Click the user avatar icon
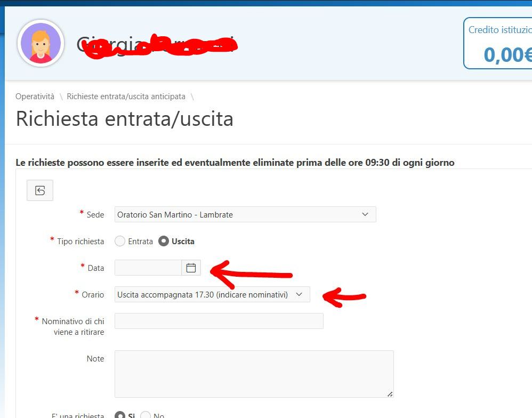 pyautogui.click(x=41, y=44)
